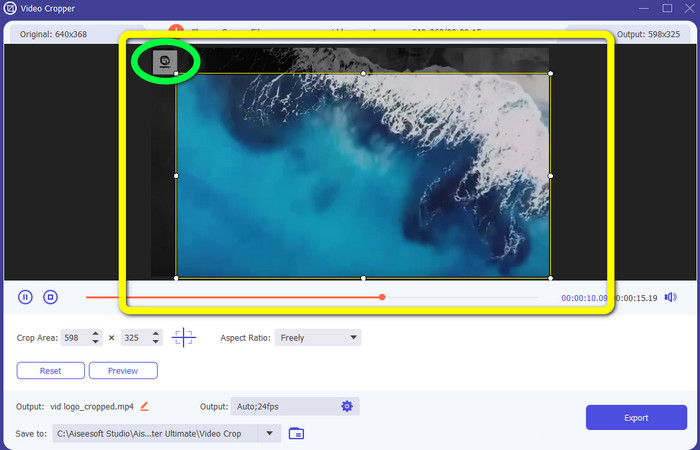Click the Output: 598x325 label
Viewport: 700px width, 450px height.
point(648,34)
